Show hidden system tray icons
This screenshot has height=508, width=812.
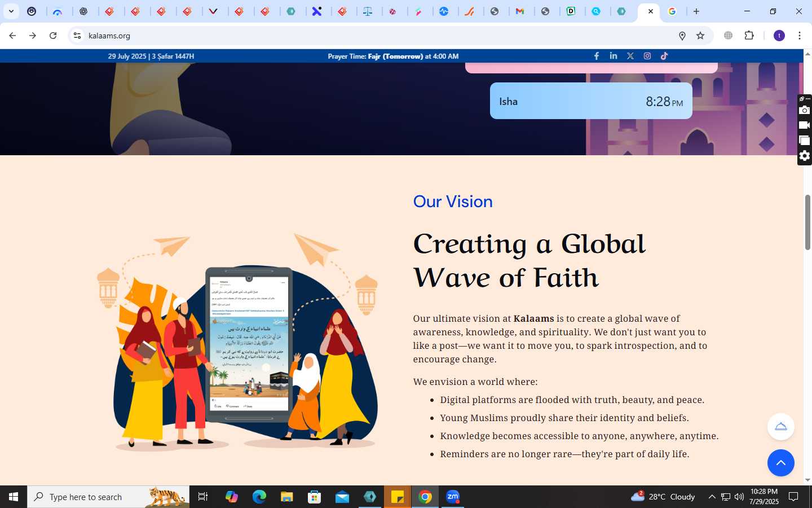(x=712, y=497)
